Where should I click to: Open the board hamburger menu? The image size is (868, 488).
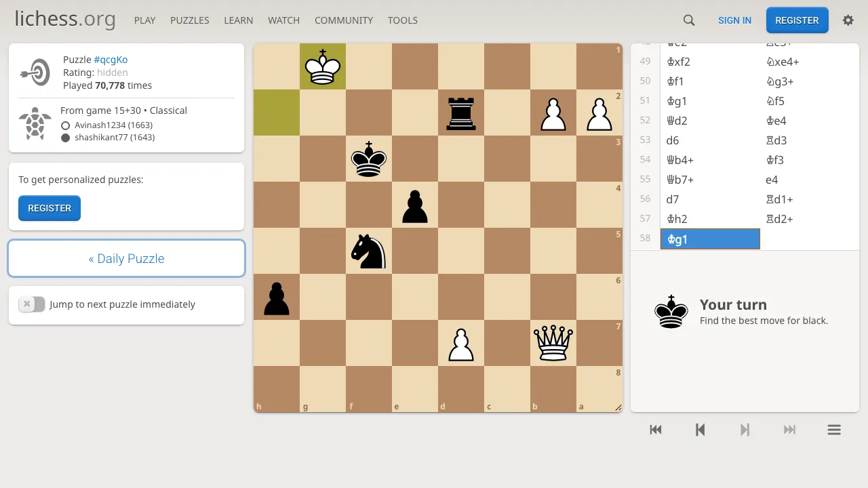(834, 429)
